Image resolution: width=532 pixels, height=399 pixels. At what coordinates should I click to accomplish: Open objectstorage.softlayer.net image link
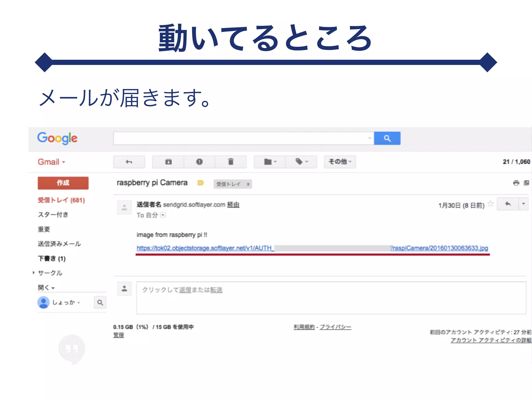tap(312, 248)
